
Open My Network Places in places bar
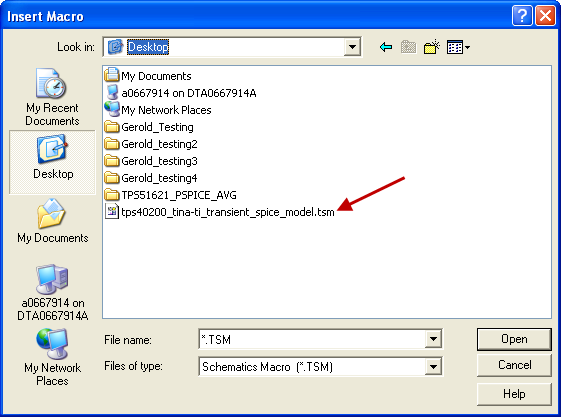click(52, 357)
